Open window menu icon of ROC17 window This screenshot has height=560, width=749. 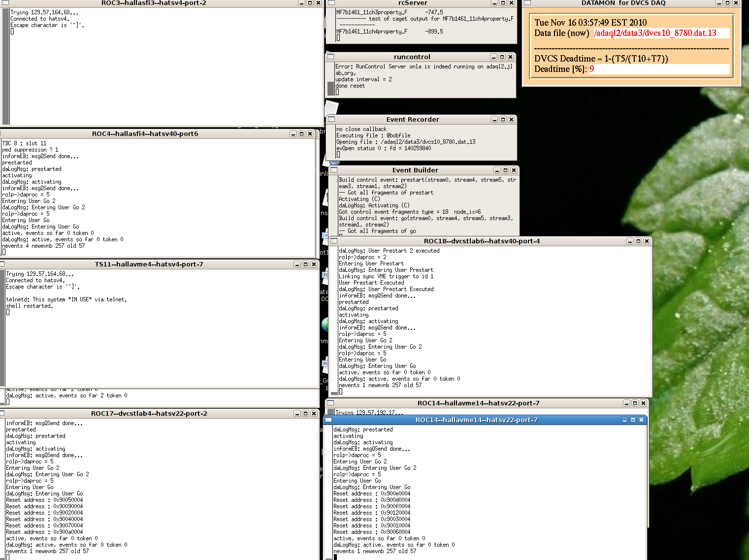click(2, 413)
